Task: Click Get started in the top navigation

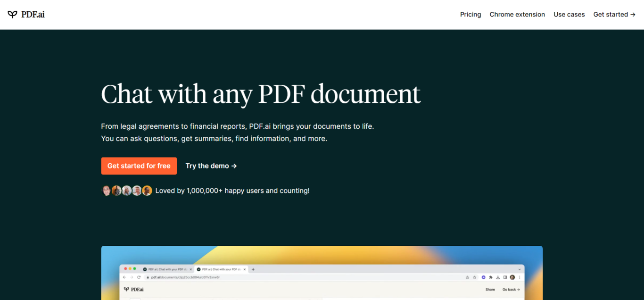Action: click(x=614, y=15)
